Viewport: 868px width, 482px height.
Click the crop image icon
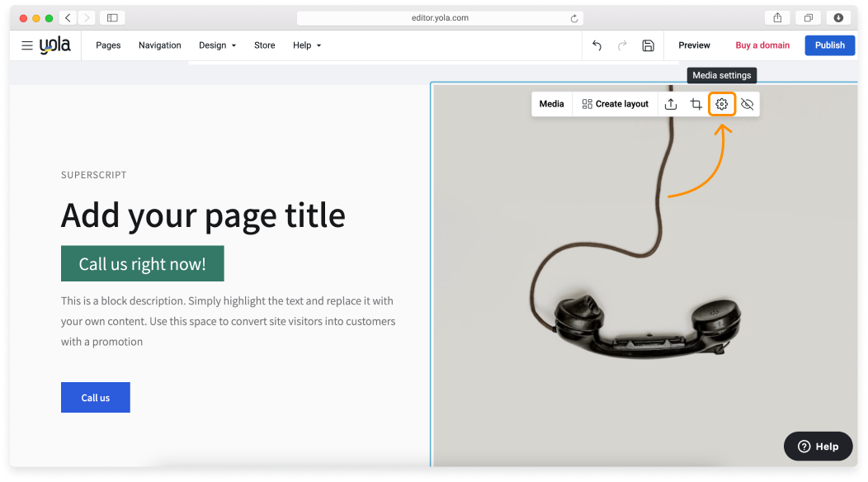(x=696, y=104)
